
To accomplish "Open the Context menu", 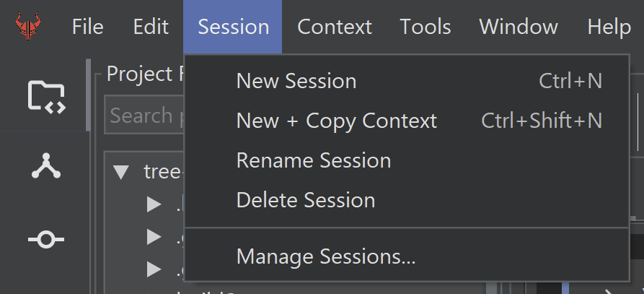I will (x=334, y=27).
